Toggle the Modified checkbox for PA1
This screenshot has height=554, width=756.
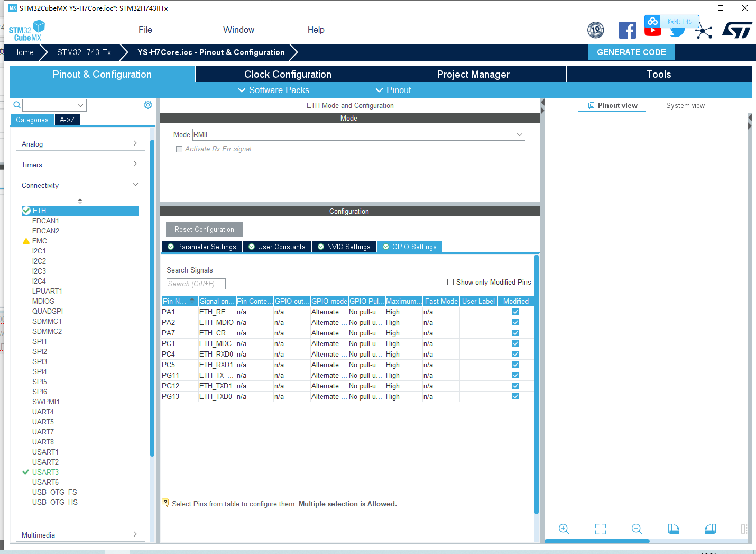tap(515, 312)
